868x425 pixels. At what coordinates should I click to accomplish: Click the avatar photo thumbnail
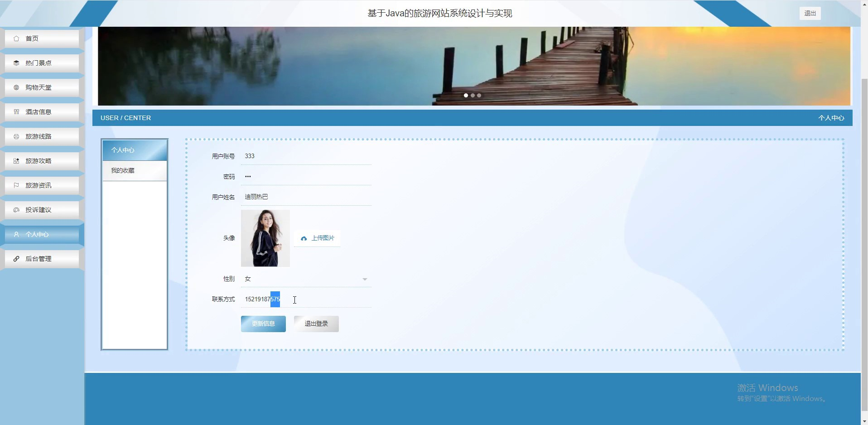click(265, 238)
